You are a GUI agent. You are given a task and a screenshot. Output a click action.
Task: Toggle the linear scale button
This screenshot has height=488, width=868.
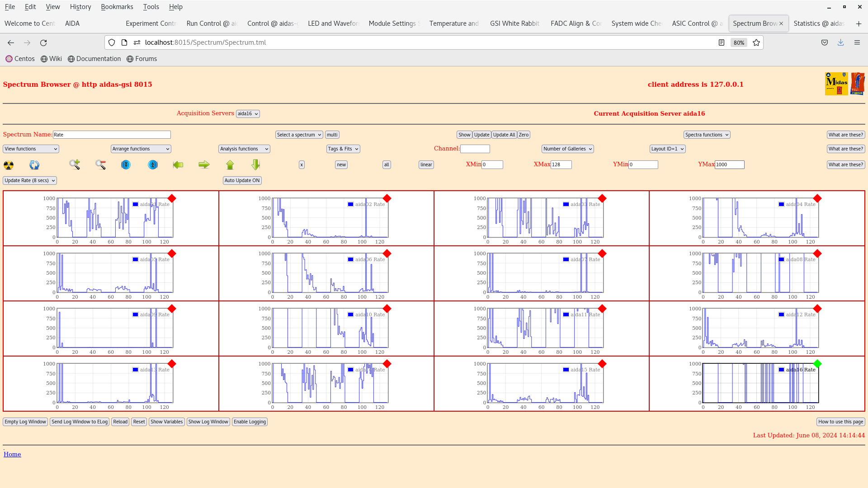point(426,165)
